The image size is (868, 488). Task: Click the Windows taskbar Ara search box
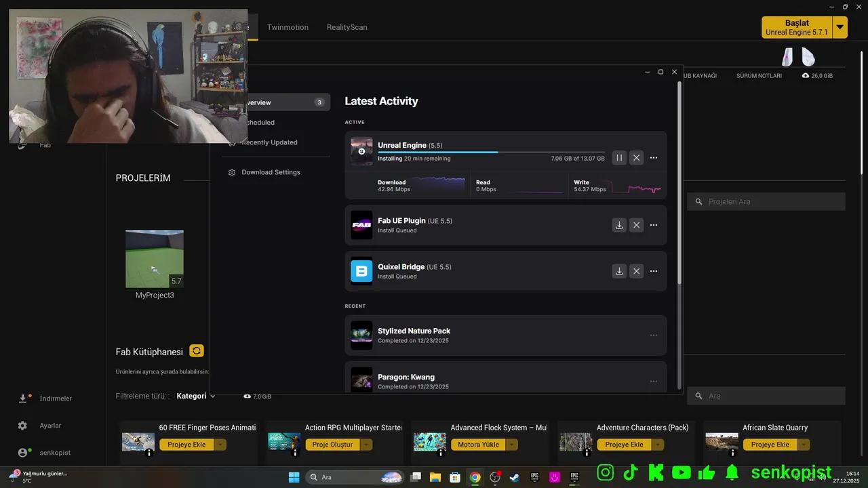(x=355, y=477)
